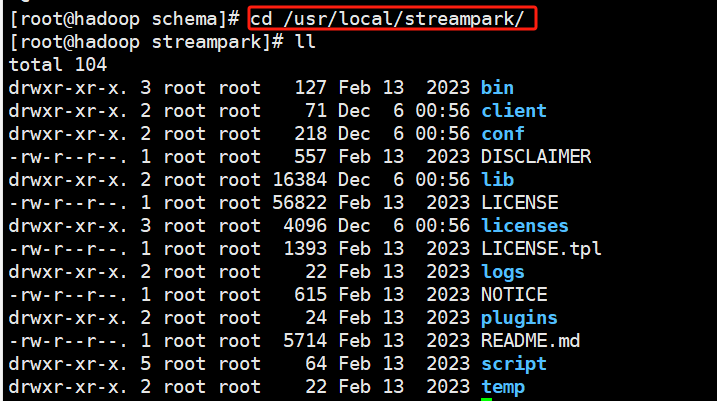The width and height of the screenshot is (717, 401).
Task: Select the 'plugins' directory name
Action: 519,318
